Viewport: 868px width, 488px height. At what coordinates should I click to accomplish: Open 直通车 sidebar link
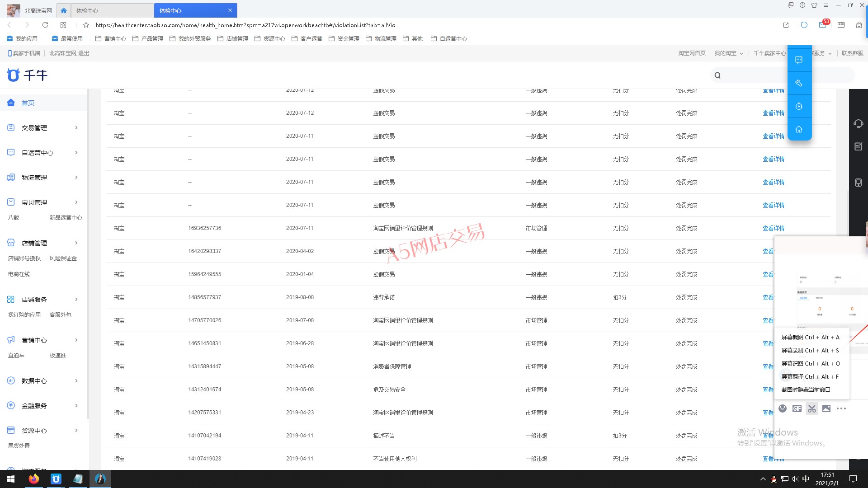pyautogui.click(x=16, y=356)
